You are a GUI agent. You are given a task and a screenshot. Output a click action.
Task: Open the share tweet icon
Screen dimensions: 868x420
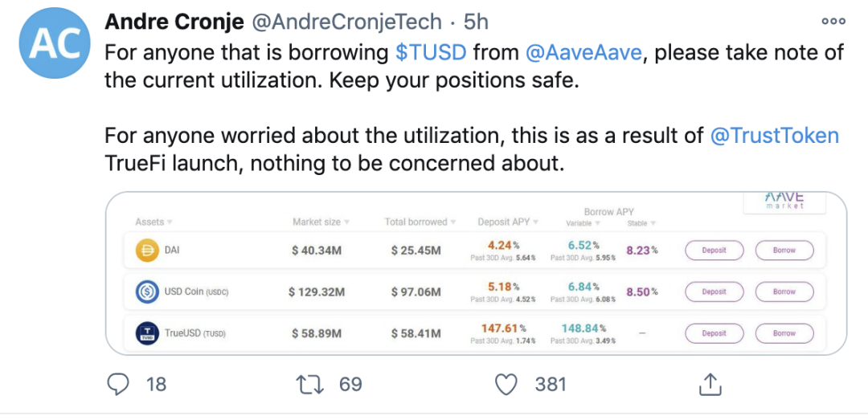[x=709, y=384]
